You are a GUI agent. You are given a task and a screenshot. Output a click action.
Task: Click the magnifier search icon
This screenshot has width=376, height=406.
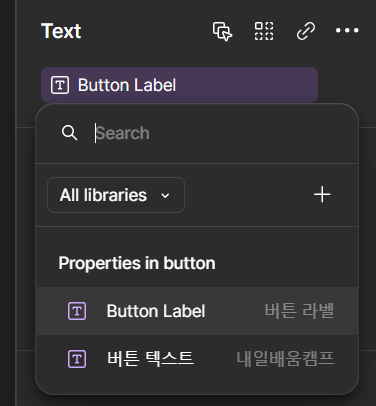69,133
